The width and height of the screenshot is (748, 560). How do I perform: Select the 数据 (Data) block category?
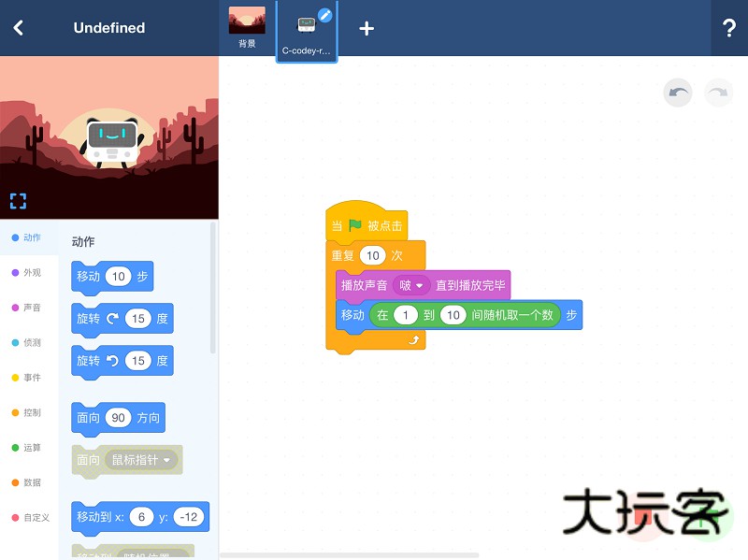pos(29,483)
